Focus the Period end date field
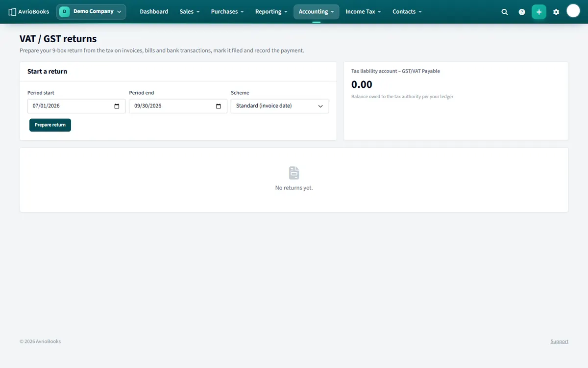Screen dimensions: 588x368 tap(178, 106)
